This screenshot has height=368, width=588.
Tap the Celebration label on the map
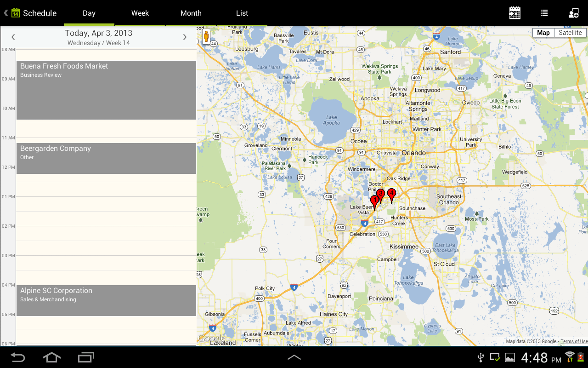(362, 234)
